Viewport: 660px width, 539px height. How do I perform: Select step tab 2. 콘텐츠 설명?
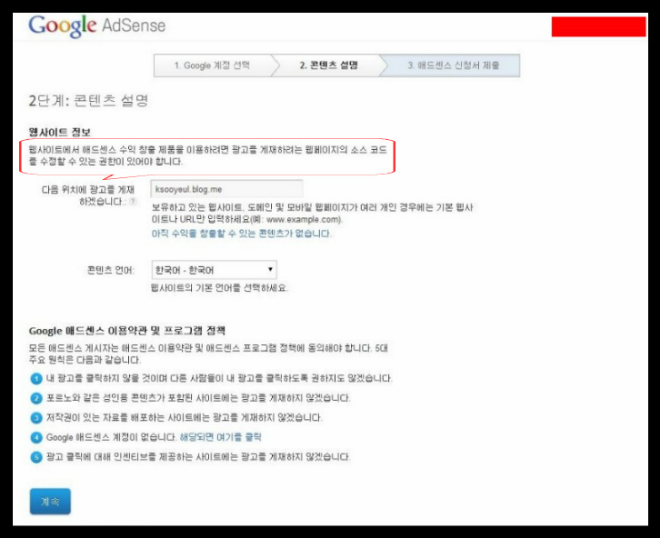click(328, 66)
